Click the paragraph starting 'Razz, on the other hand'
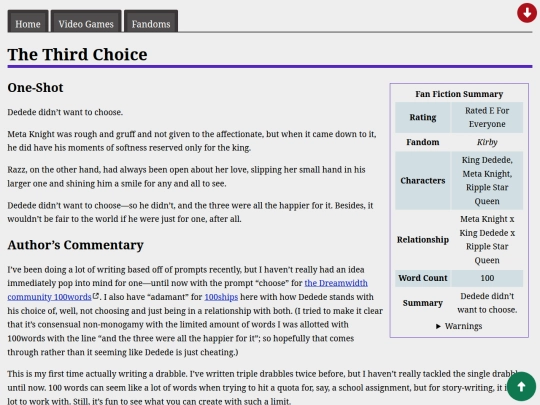This screenshot has width=540, height=405. click(186, 177)
